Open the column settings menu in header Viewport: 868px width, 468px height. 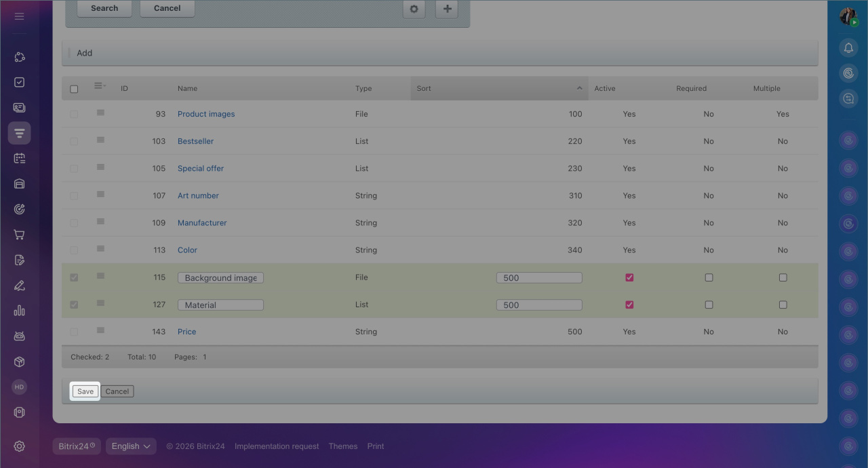pyautogui.click(x=100, y=86)
